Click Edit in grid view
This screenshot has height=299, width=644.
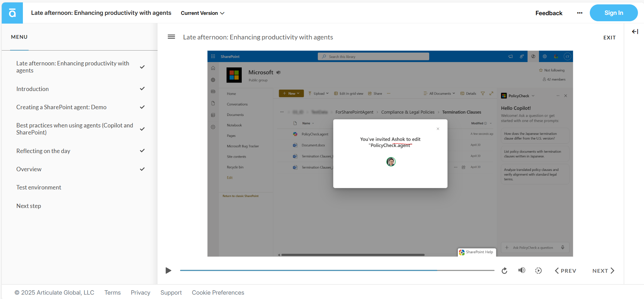348,93
